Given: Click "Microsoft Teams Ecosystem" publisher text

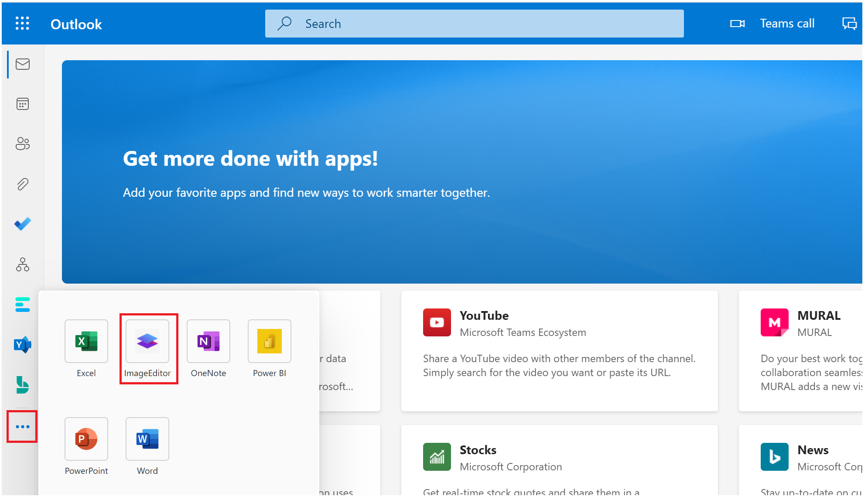Looking at the screenshot, I should (x=523, y=332).
